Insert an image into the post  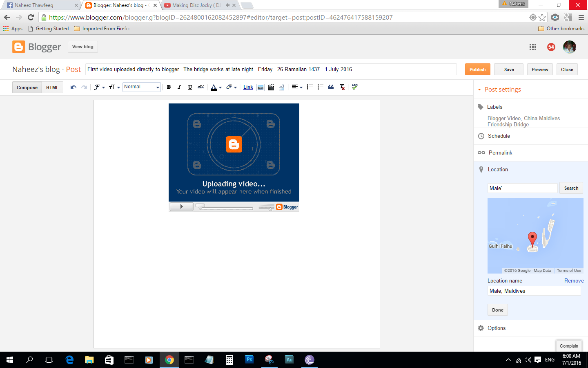pos(261,87)
